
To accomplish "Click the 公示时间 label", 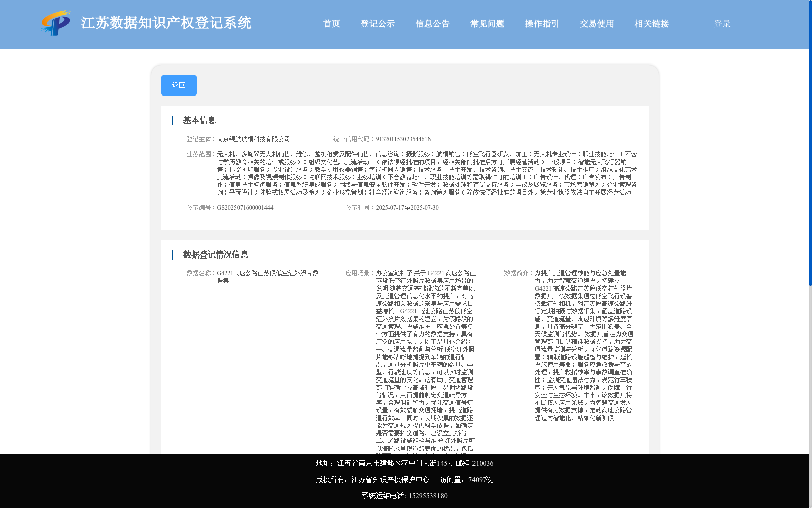I will pos(360,208).
